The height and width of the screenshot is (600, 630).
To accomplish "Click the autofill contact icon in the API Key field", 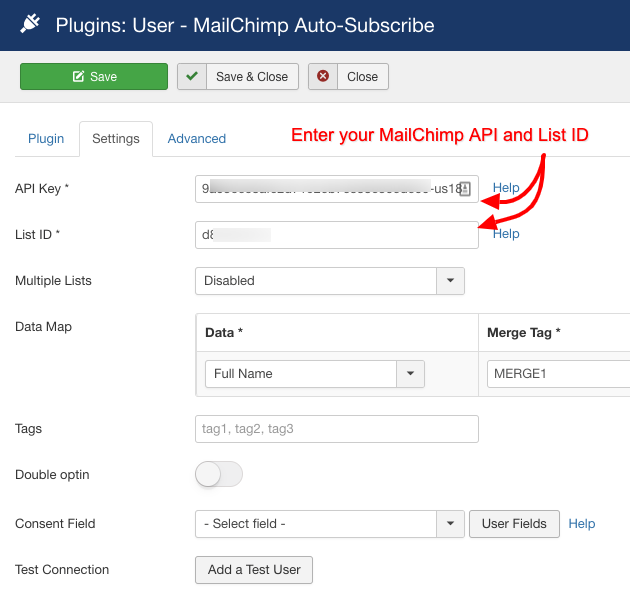I will click(465, 189).
